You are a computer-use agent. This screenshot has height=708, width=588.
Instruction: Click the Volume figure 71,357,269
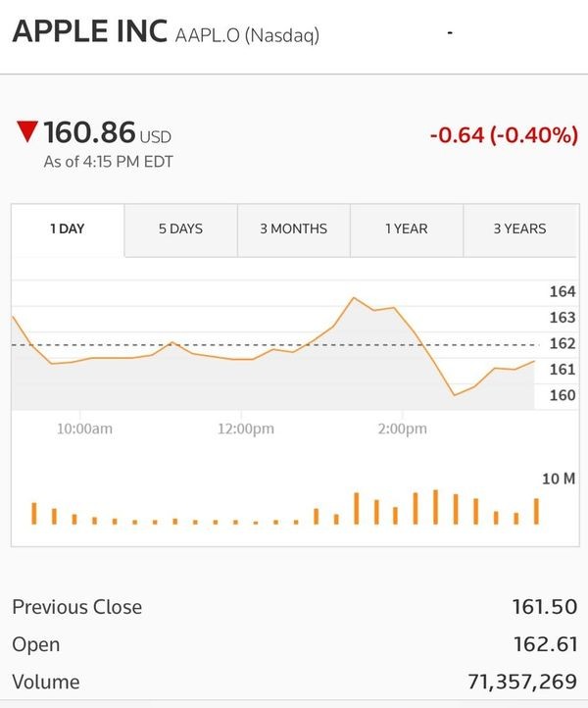[522, 683]
